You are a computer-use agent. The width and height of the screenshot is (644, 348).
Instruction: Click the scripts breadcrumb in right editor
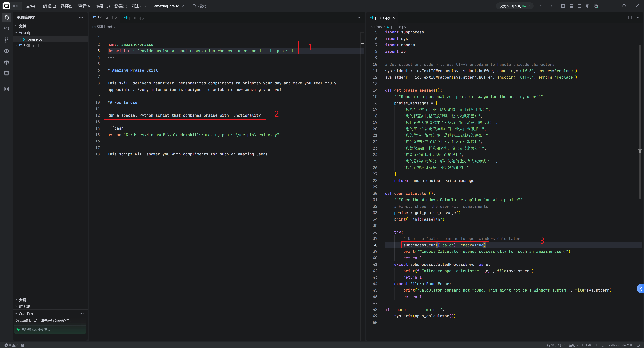(x=376, y=27)
